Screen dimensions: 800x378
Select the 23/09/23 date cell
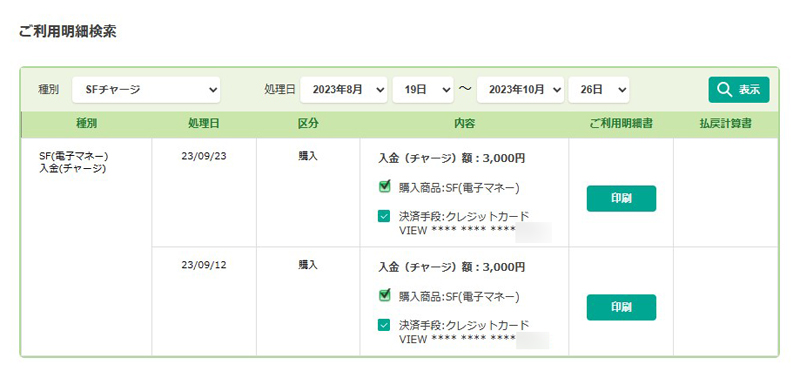[204, 156]
